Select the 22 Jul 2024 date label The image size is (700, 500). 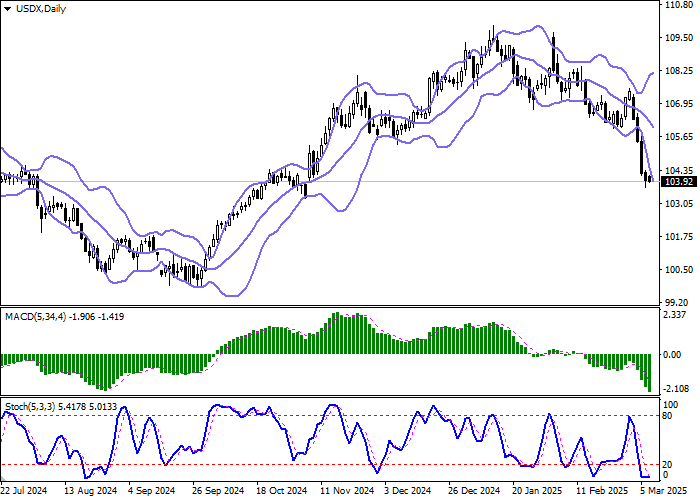(x=26, y=491)
